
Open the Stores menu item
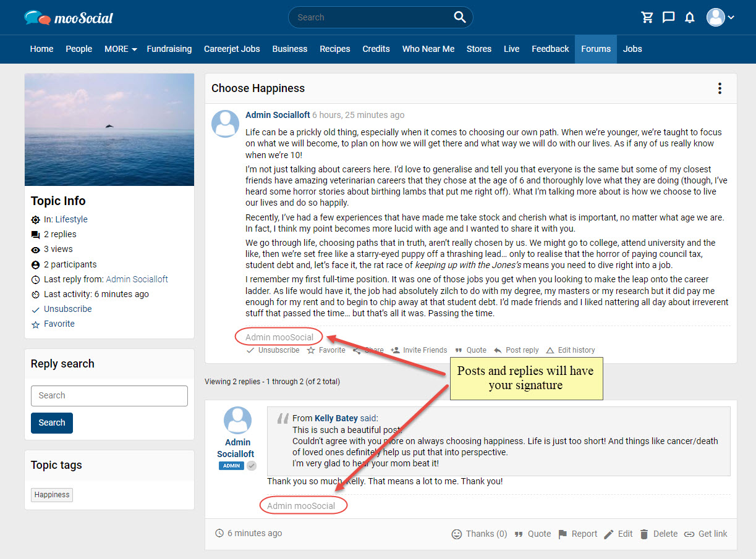[479, 49]
